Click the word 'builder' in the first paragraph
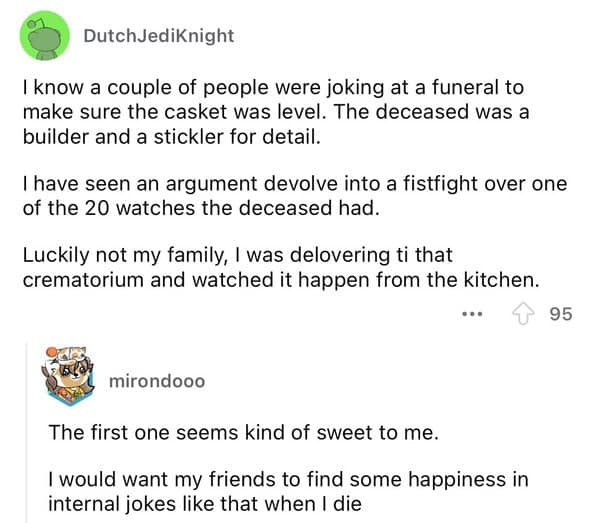Screen dimensions: 599x523 click(55, 137)
